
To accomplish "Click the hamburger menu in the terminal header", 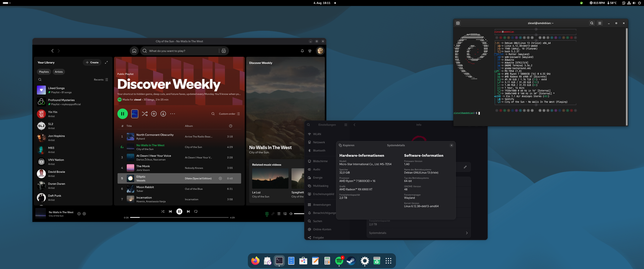I will [x=600, y=23].
